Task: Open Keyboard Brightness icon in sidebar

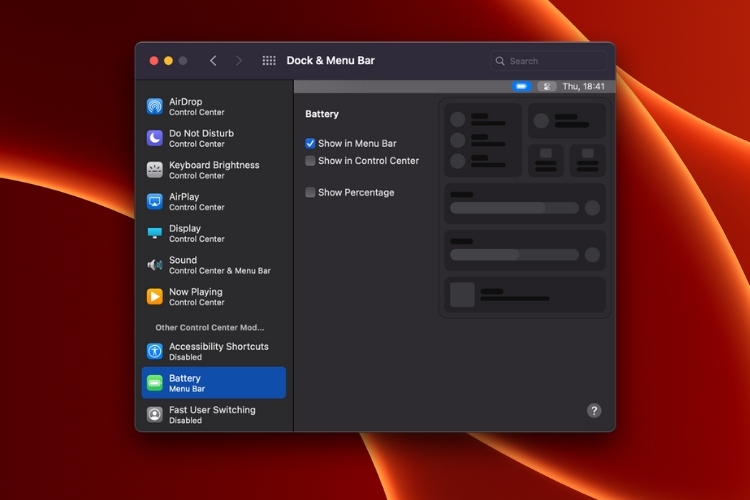Action: [155, 170]
